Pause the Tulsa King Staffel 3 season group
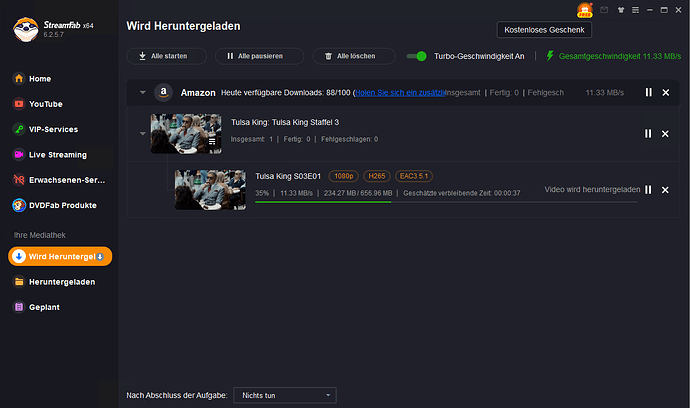690x408 pixels. [648, 133]
